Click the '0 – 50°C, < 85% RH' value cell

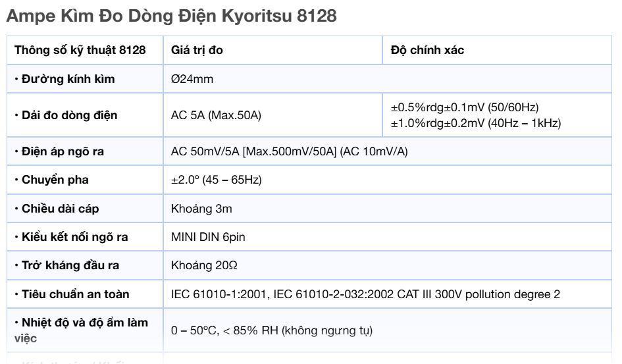coord(388,330)
